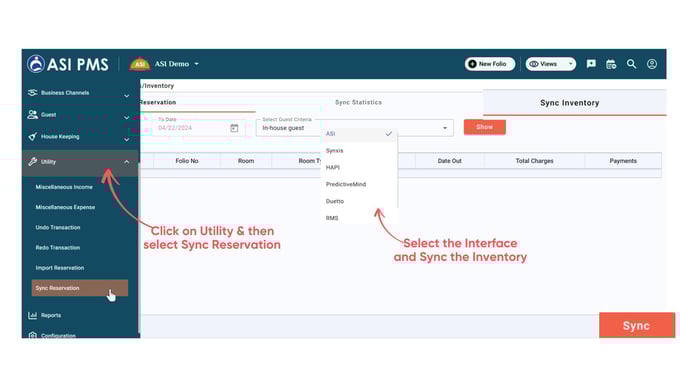
Task: Open Sync Reservation menu item
Action: [x=79, y=288]
